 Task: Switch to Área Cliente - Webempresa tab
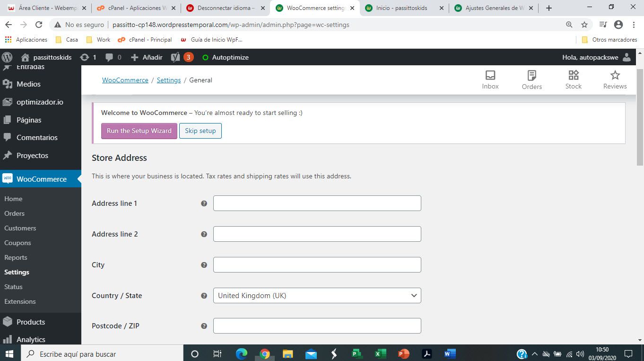[x=46, y=8]
